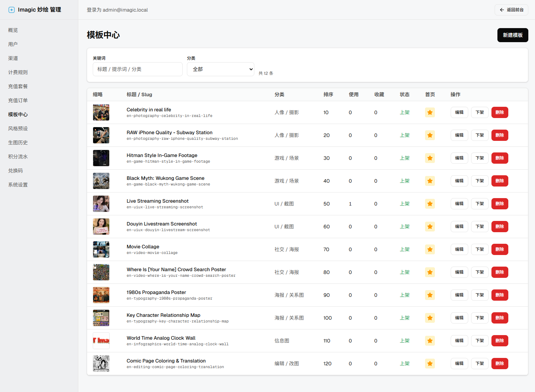Image resolution: width=535 pixels, height=392 pixels.
Task: Toggle homepage star for Movie Collage
Action: 430,249
